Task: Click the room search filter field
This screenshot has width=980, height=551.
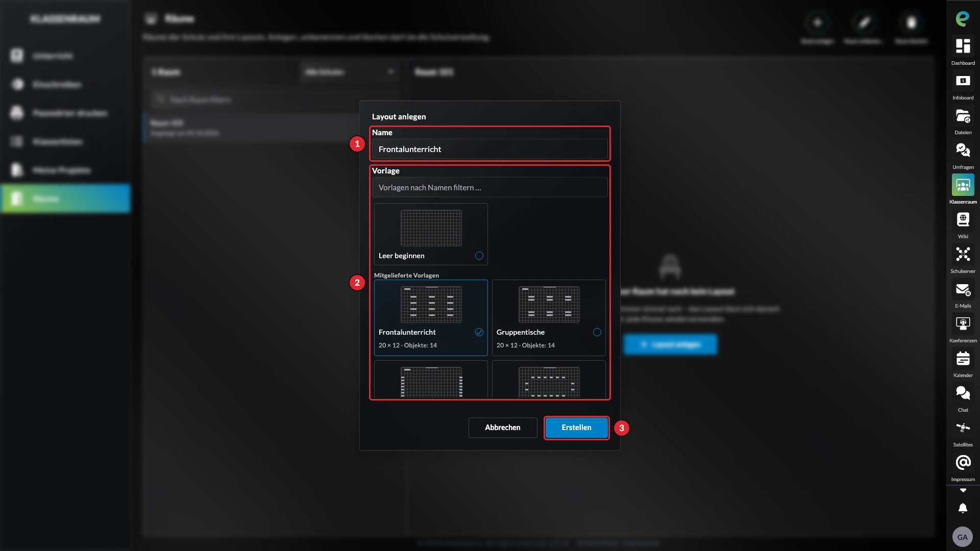Action: (276, 99)
